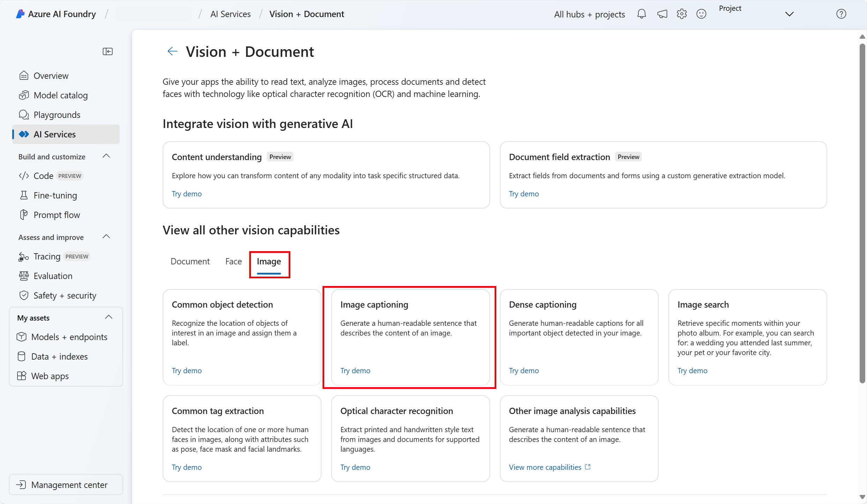The height and width of the screenshot is (504, 867).
Task: Click the Management center arrow icon
Action: (x=21, y=485)
